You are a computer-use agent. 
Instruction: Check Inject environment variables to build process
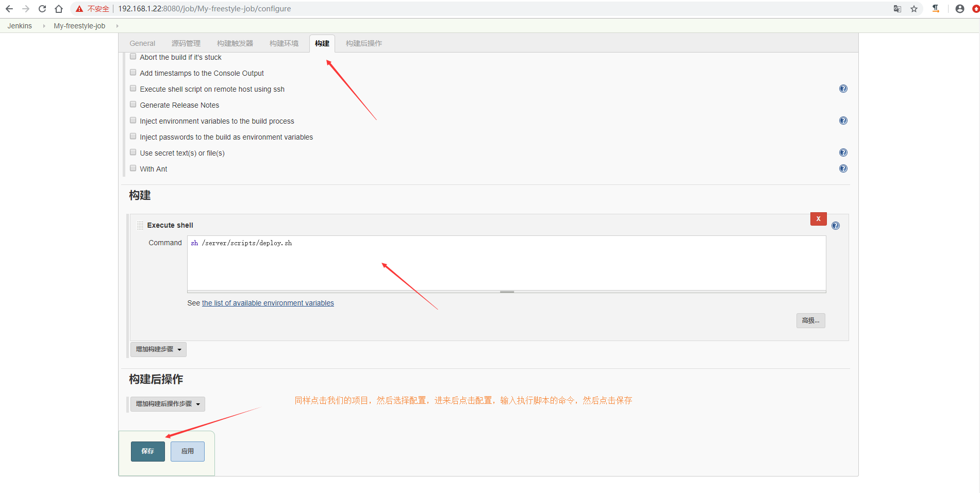133,121
